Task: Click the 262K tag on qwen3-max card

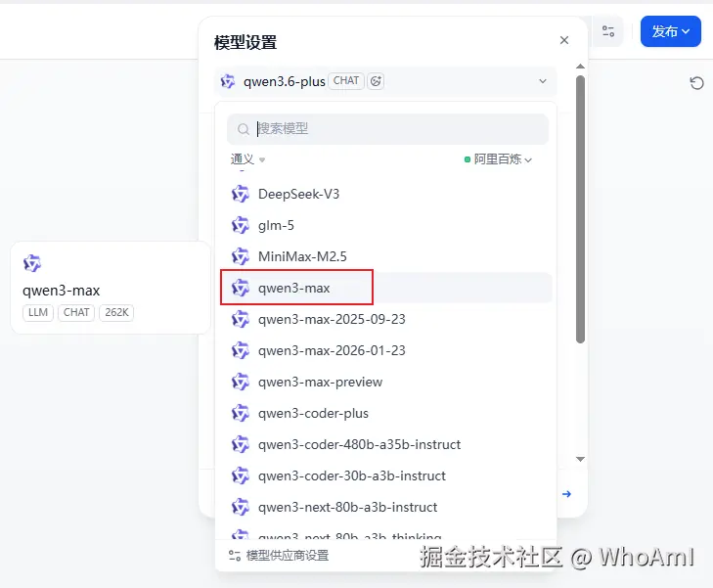Action: pyautogui.click(x=116, y=312)
